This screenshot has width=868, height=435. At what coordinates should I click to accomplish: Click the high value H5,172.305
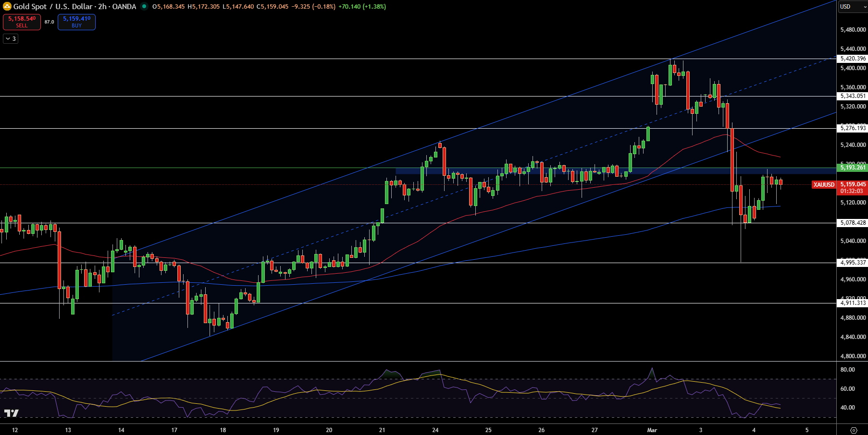[204, 7]
